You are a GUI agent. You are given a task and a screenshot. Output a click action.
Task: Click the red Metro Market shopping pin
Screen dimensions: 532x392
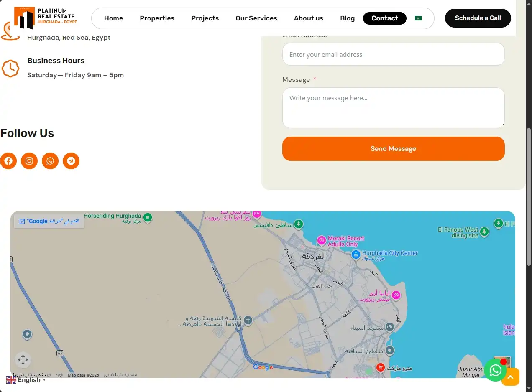[x=380, y=367]
